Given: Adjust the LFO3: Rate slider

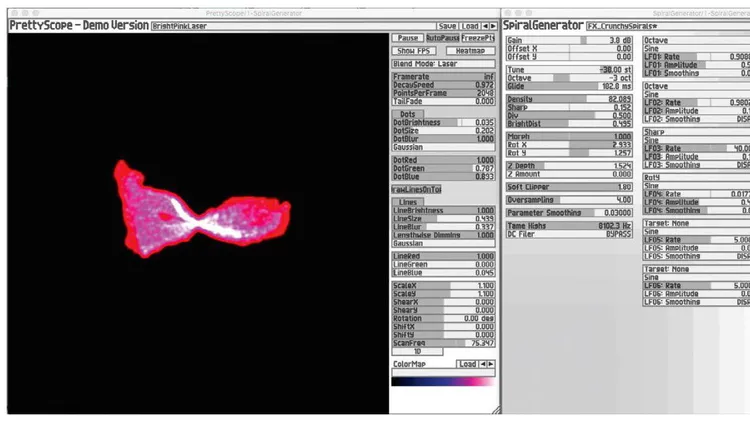Looking at the screenshot, I should 696,149.
